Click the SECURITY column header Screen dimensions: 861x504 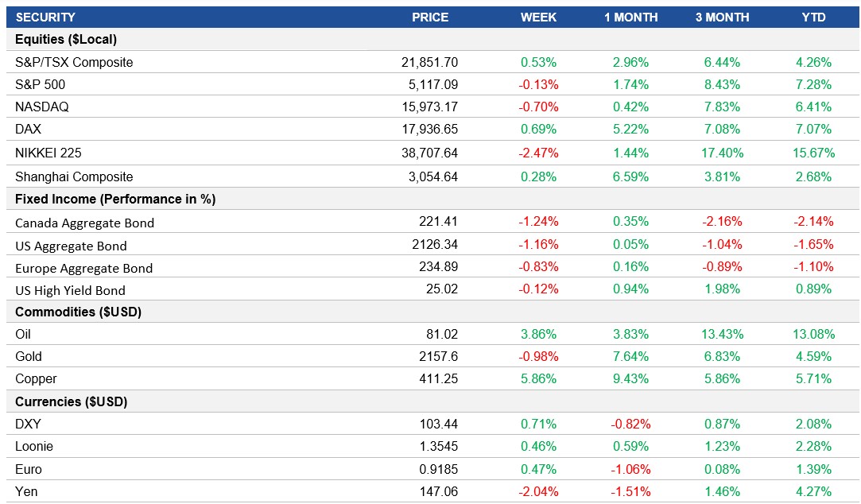(48, 17)
